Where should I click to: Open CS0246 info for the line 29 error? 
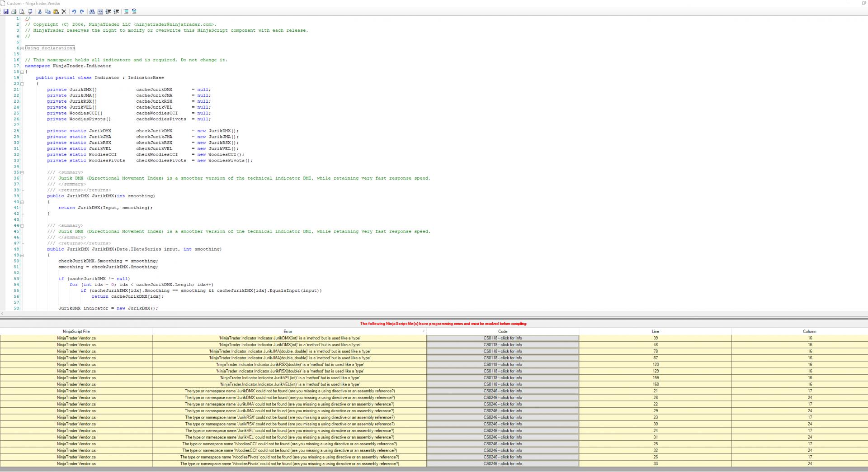click(x=503, y=411)
